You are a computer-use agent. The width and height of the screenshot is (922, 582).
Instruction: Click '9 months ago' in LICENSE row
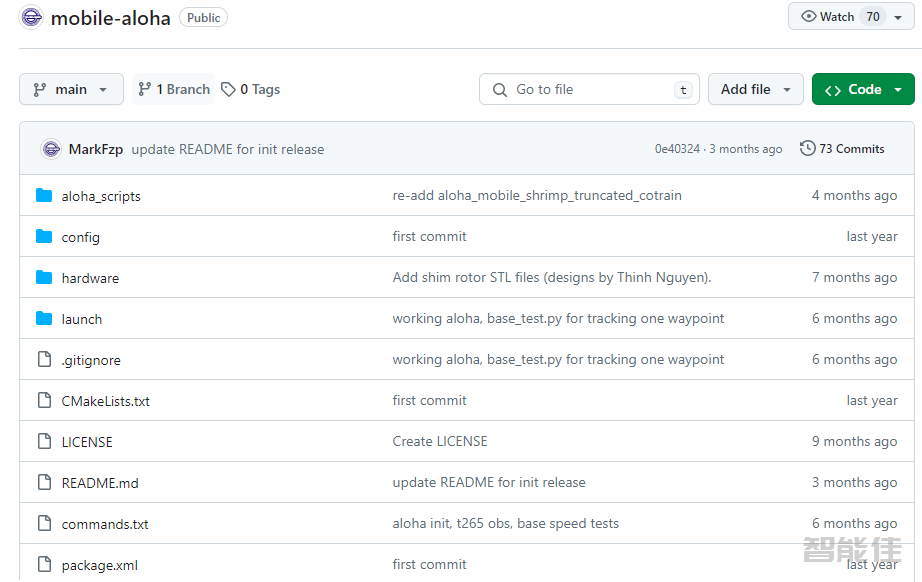(854, 441)
